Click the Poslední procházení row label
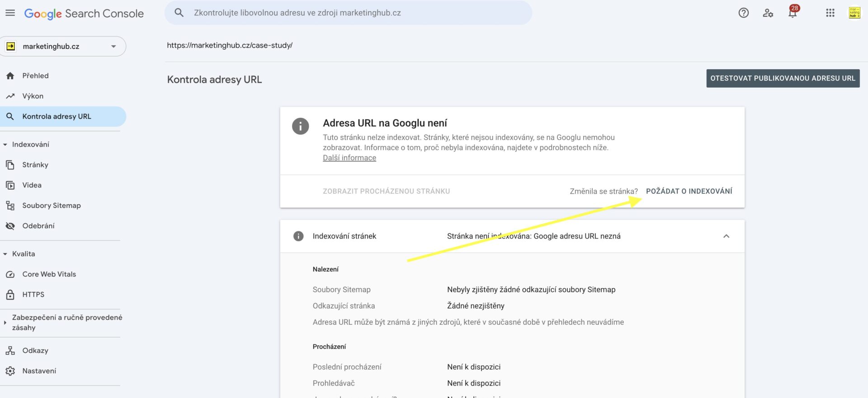Viewport: 868px width, 398px height. (x=347, y=367)
